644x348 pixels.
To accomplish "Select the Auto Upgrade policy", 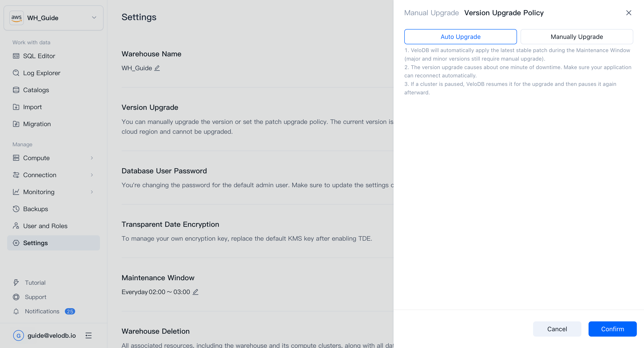I will tap(460, 36).
